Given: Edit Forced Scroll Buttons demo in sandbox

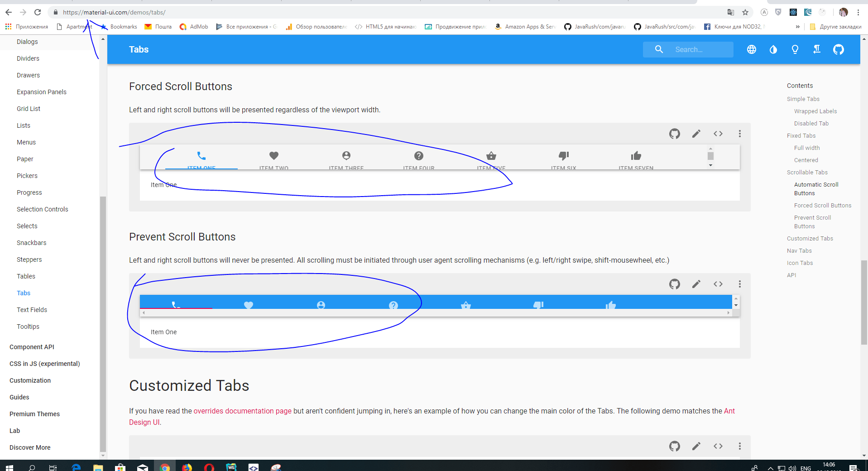Looking at the screenshot, I should coord(696,134).
